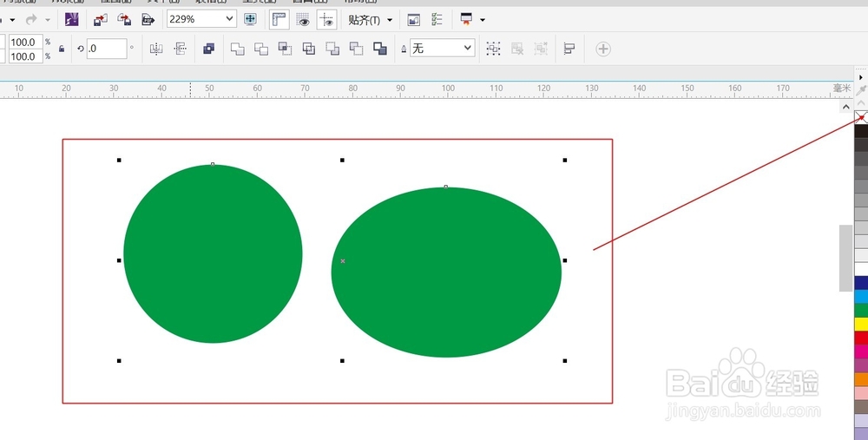Pick the color eyedropper above the palette
The width and height of the screenshot is (868, 440).
(x=861, y=90)
